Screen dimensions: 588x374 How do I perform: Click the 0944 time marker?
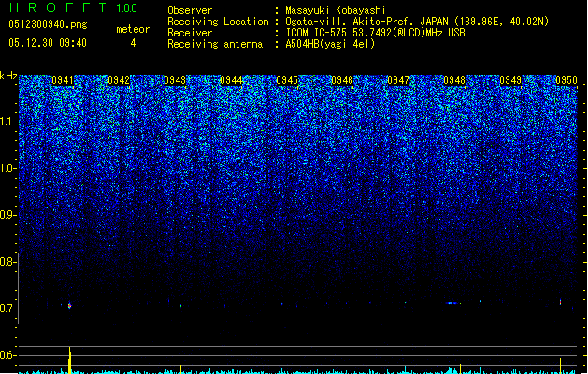click(x=231, y=80)
